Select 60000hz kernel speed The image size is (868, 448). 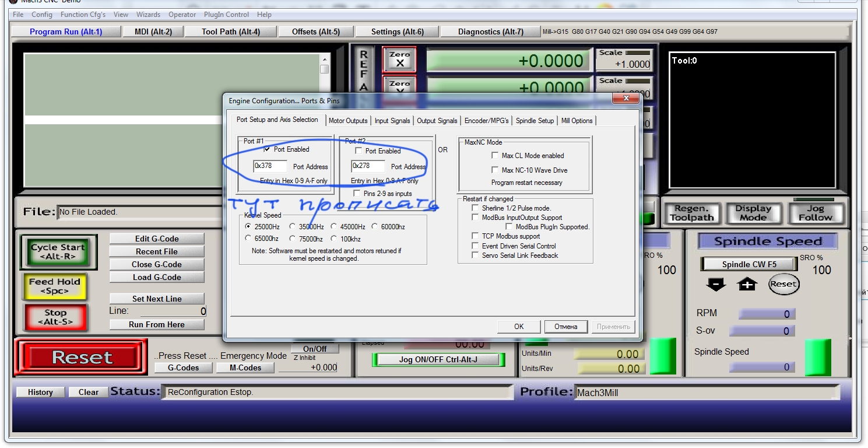[375, 227]
